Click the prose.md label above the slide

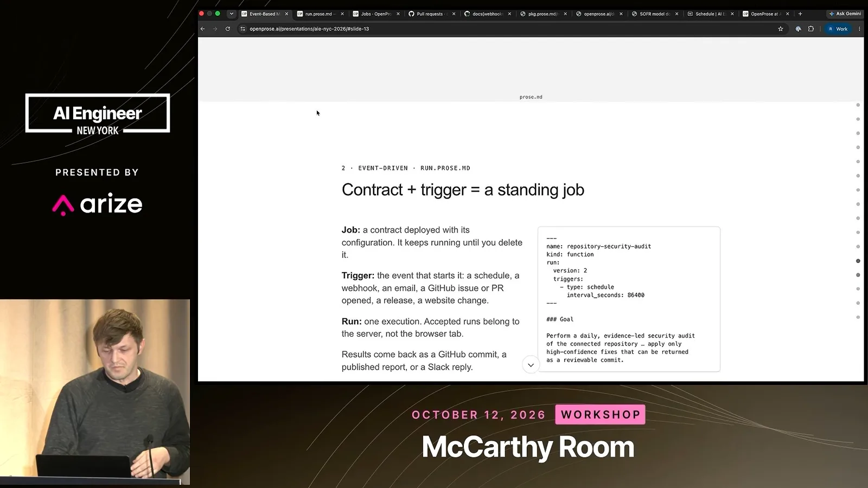[531, 97]
